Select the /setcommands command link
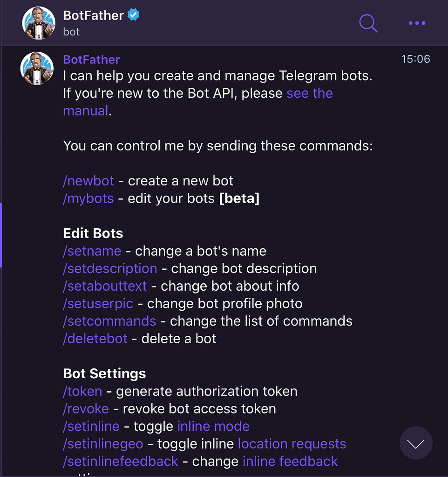 [x=109, y=321]
